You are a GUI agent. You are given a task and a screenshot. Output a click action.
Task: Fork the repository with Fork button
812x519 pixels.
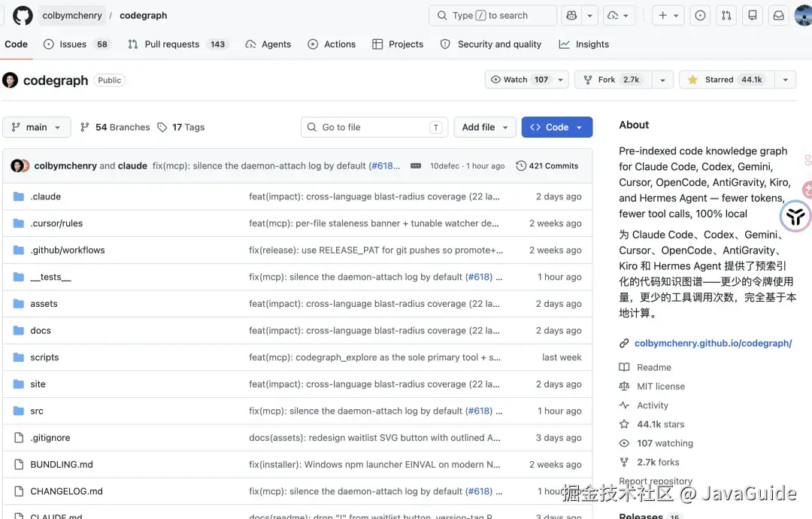click(x=613, y=80)
